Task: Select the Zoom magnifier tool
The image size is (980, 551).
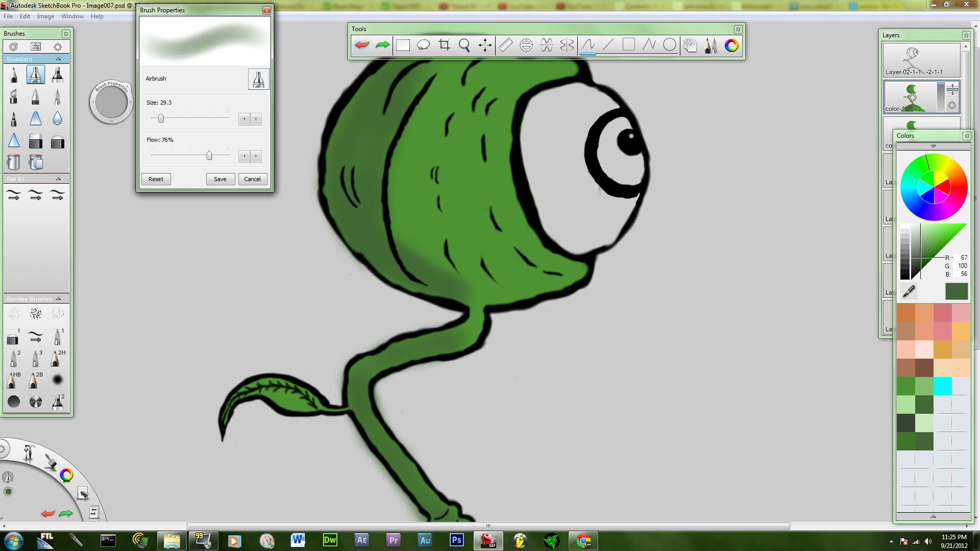Action: point(464,45)
